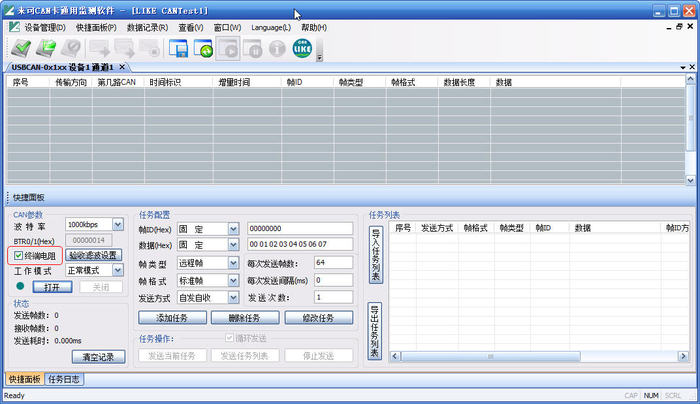Click the window with green refresh icon

[203, 48]
